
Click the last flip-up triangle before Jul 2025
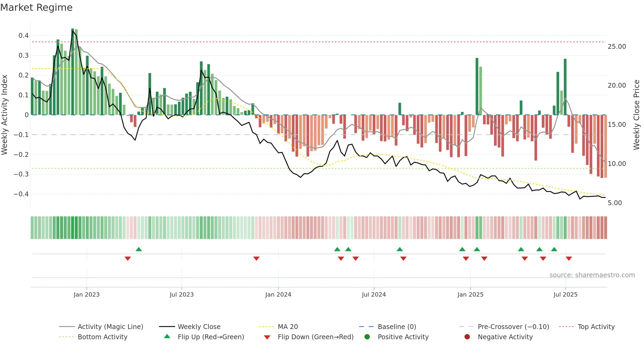click(x=554, y=249)
